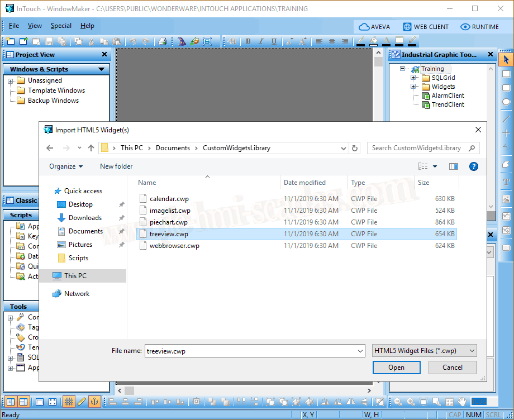This screenshot has width=514, height=420.
Task: Toggle the preview pane in dialog
Action: coord(453,166)
